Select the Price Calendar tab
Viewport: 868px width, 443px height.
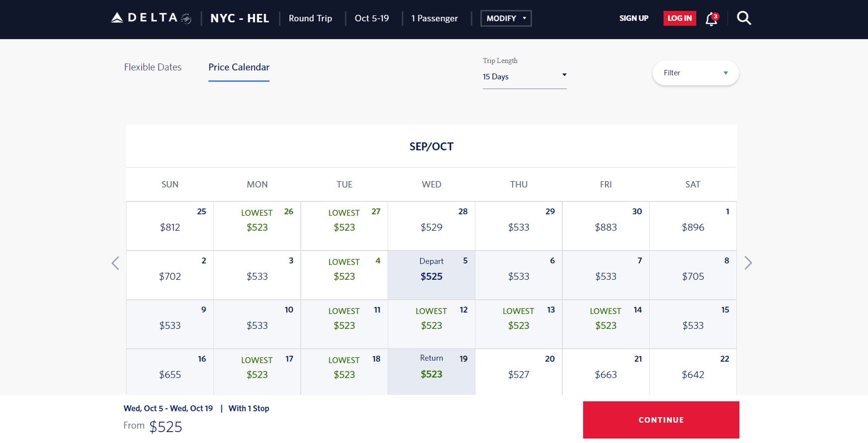[x=239, y=67]
